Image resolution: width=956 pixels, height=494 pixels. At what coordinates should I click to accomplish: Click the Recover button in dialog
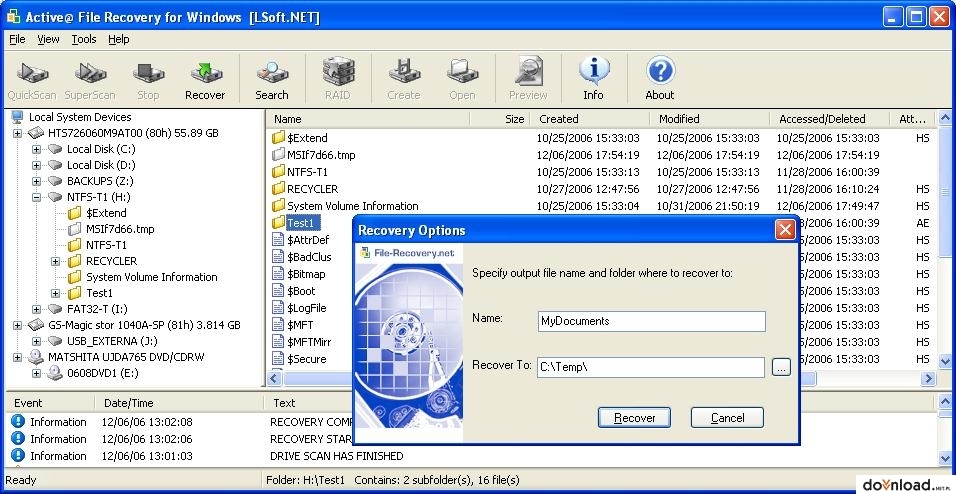(x=634, y=418)
